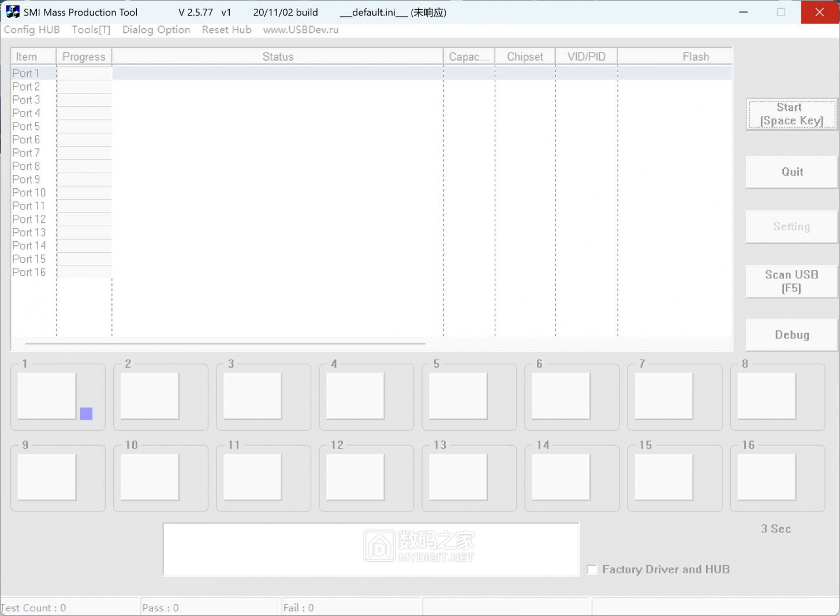This screenshot has height=616, width=840.
Task: Click the port slot 3 box
Action: click(x=252, y=396)
